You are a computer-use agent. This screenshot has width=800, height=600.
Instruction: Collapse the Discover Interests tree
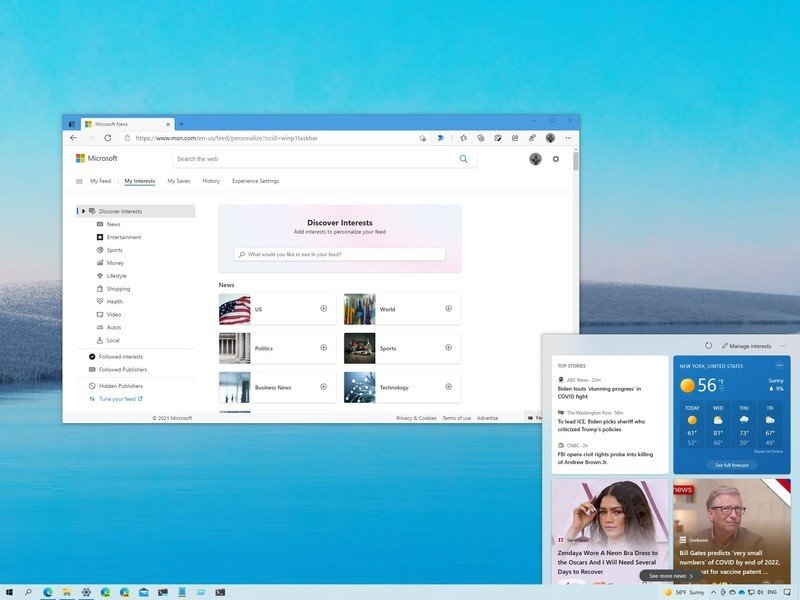tap(84, 211)
